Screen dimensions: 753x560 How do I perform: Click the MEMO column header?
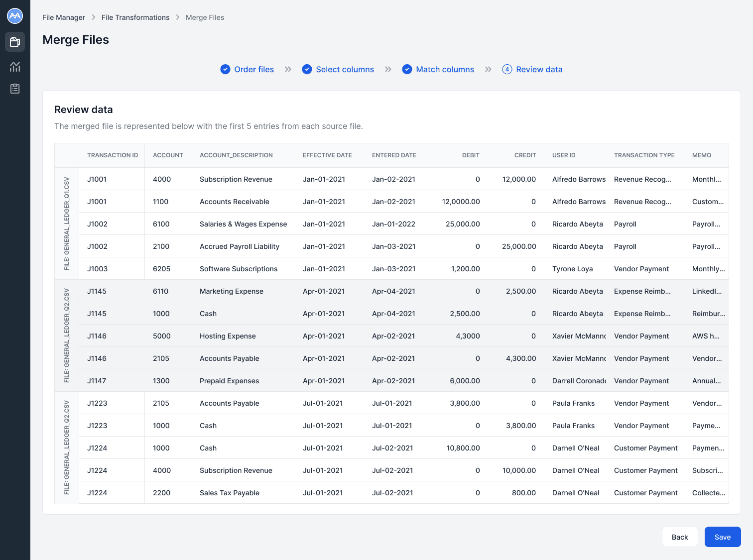[x=701, y=155]
